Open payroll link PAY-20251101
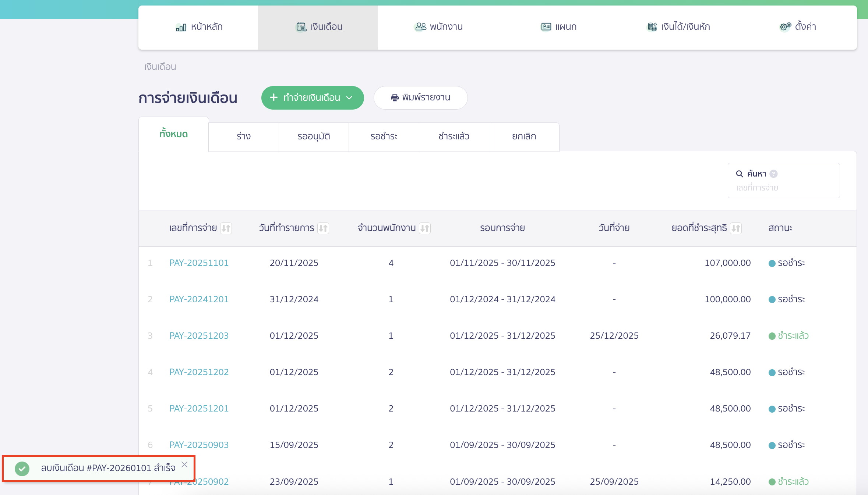Screen dimensions: 868x495 coord(199,263)
